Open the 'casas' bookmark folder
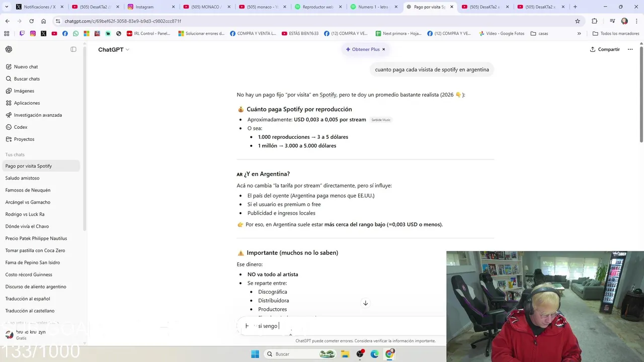The height and width of the screenshot is (362, 644). point(539,34)
